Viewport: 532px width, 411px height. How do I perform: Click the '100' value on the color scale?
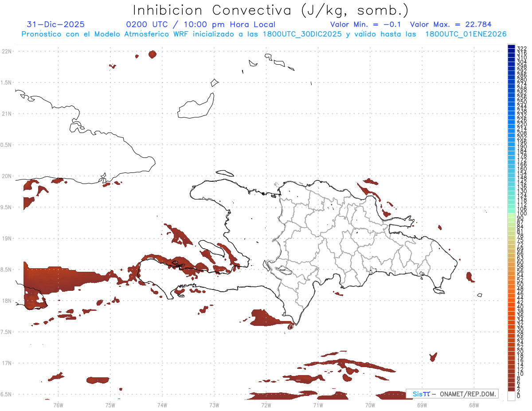pyautogui.click(x=522, y=214)
